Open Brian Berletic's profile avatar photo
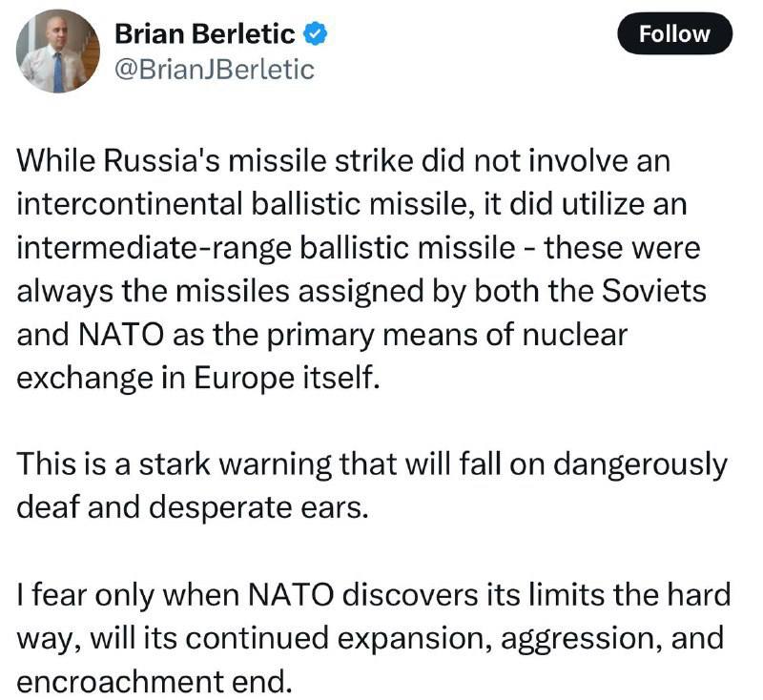This screenshot has height=700, width=763. tap(58, 51)
